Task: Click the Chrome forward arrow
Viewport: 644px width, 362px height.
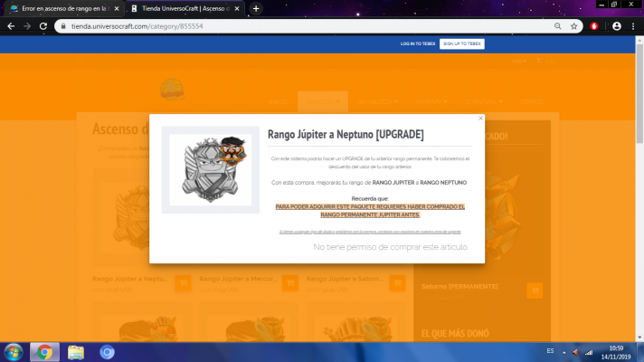Action: pos(27,26)
